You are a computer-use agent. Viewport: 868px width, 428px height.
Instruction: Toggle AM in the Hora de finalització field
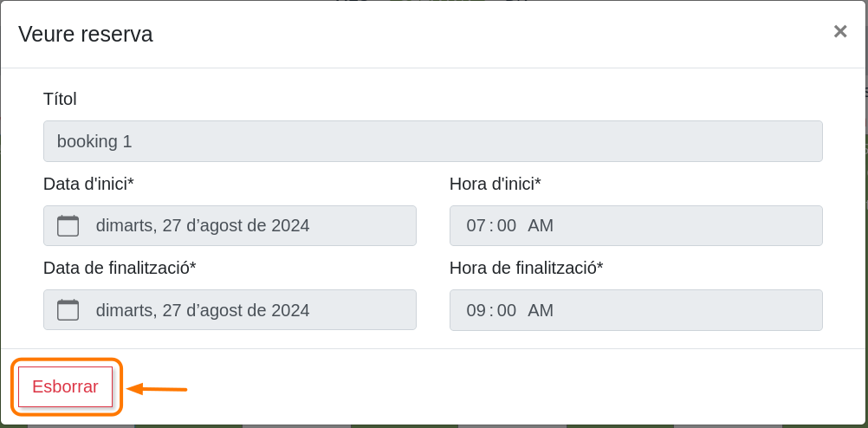(541, 310)
